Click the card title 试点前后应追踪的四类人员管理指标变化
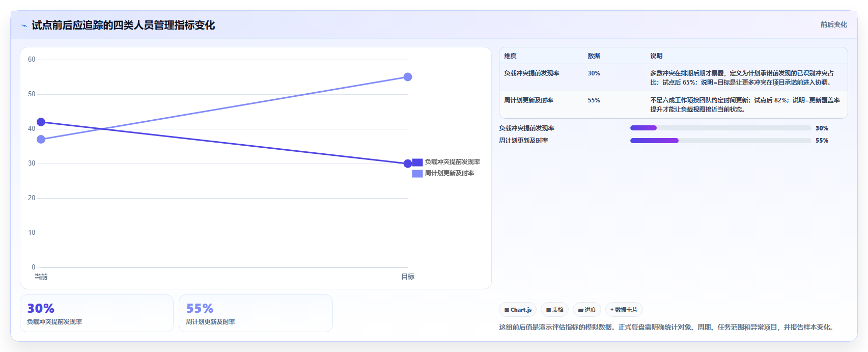Screen dimensions: 868x352 point(123,25)
